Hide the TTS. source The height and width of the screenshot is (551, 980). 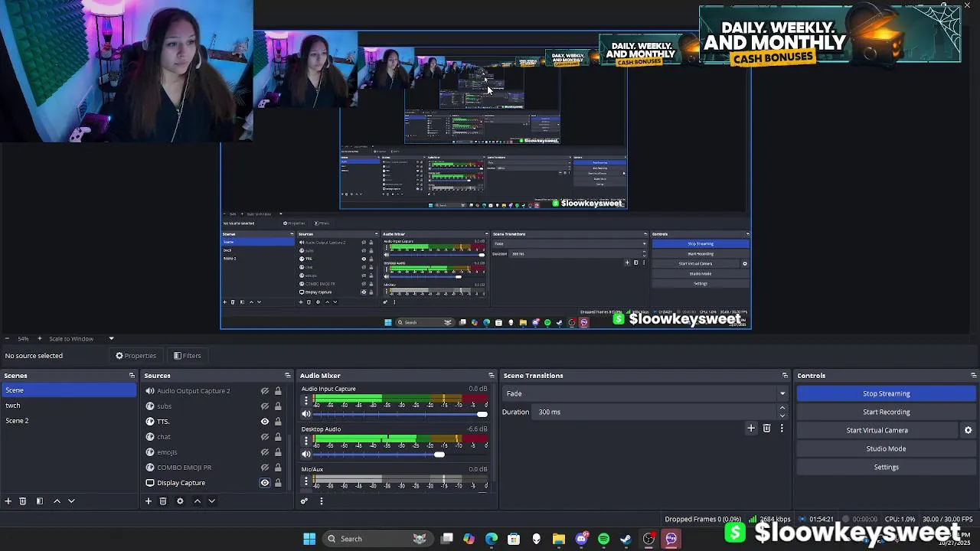(x=265, y=422)
